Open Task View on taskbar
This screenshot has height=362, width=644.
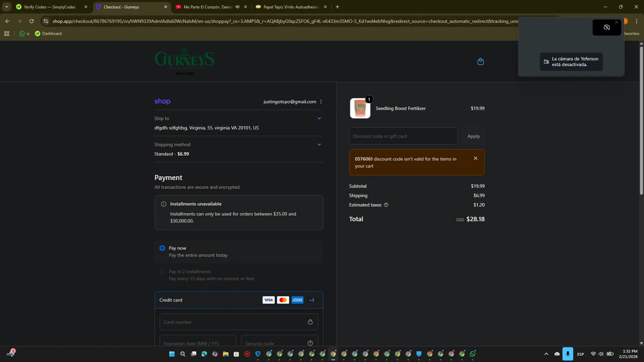click(x=193, y=354)
